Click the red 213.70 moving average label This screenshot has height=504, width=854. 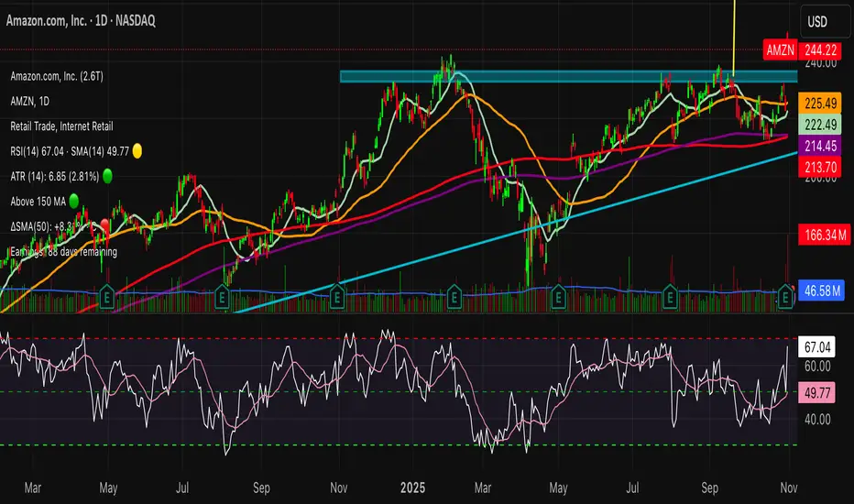(820, 167)
